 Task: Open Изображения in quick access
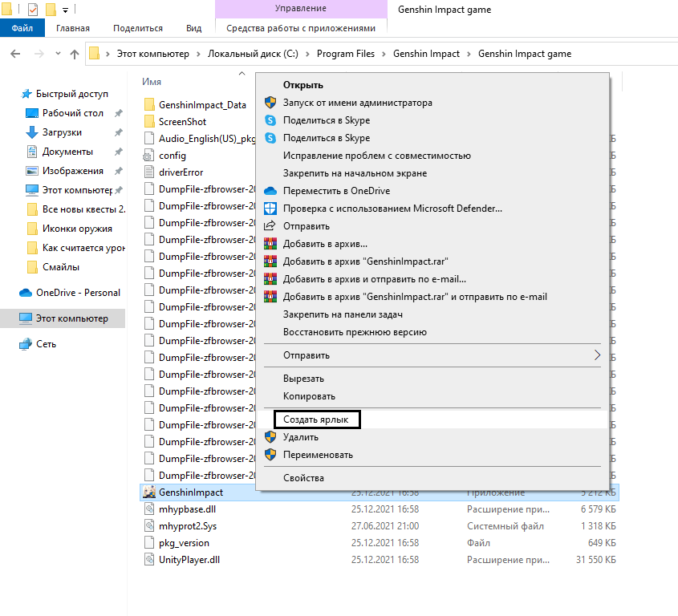[73, 171]
